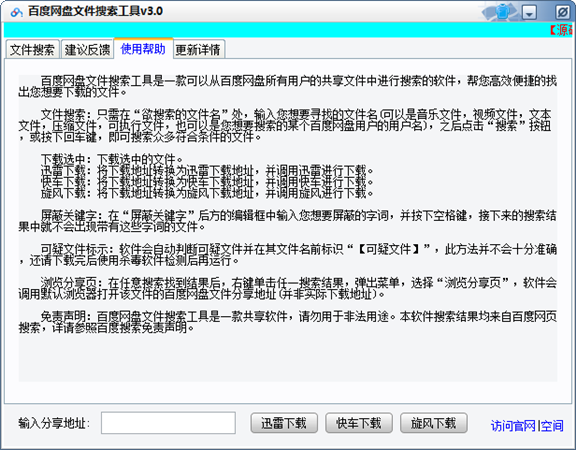Screen dimensions: 576x450
Task: Click the 旋风下载 button
Action: pos(434,423)
